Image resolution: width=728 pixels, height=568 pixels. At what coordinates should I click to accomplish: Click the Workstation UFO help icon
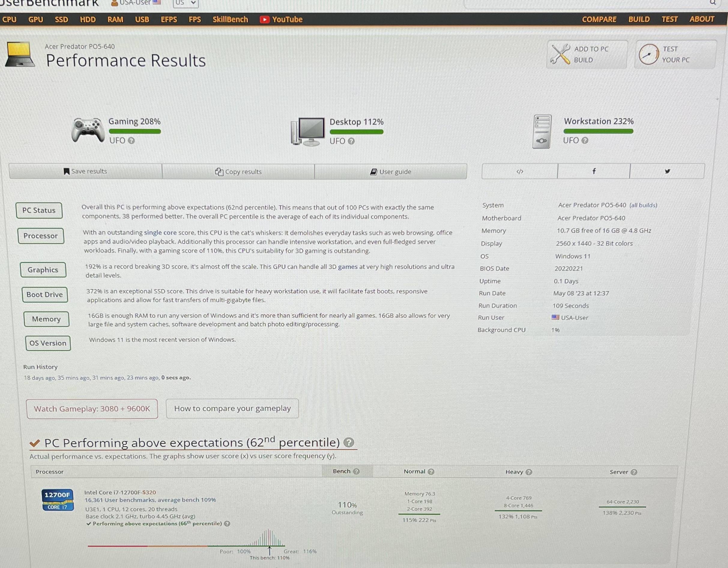point(585,140)
